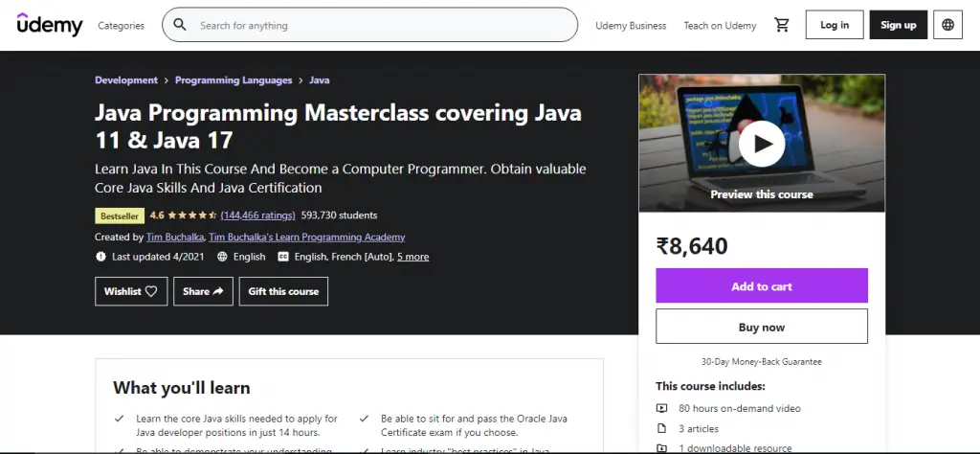Viewport: 980px width, 454px height.
Task: Expand the '5 more' caption languages
Action: click(412, 257)
